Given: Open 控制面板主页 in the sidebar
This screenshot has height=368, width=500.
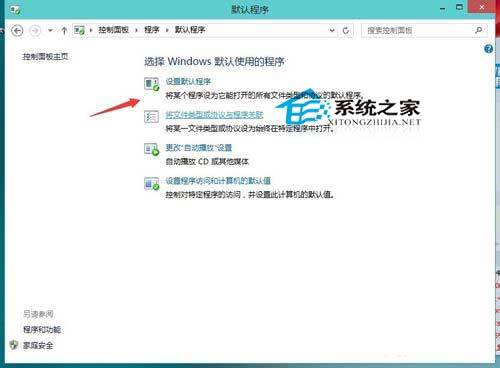Looking at the screenshot, I should [45, 57].
